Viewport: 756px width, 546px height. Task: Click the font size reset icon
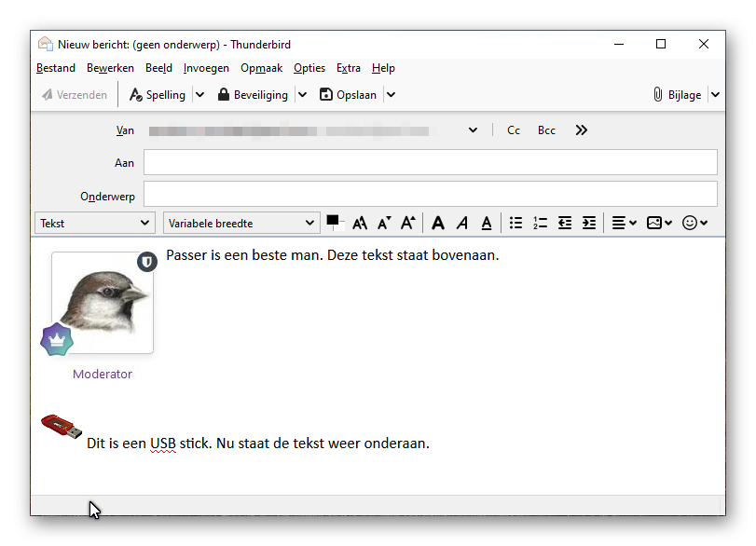[x=360, y=223]
